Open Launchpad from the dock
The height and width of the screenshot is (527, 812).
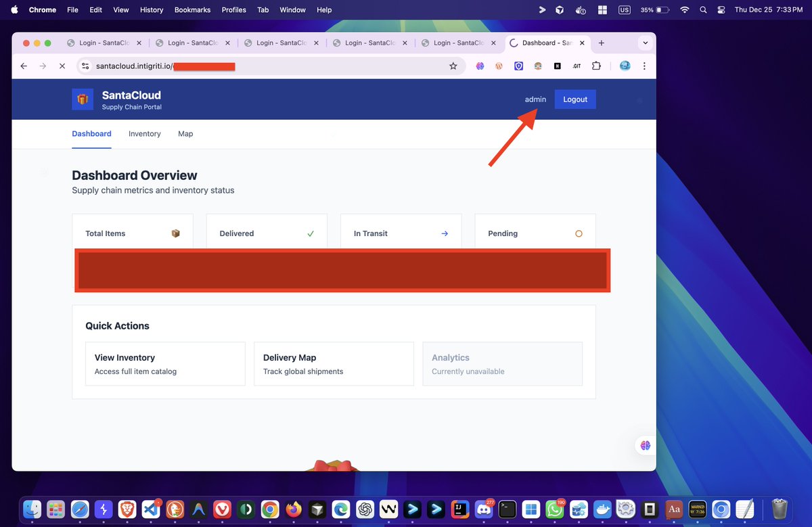[x=55, y=509]
